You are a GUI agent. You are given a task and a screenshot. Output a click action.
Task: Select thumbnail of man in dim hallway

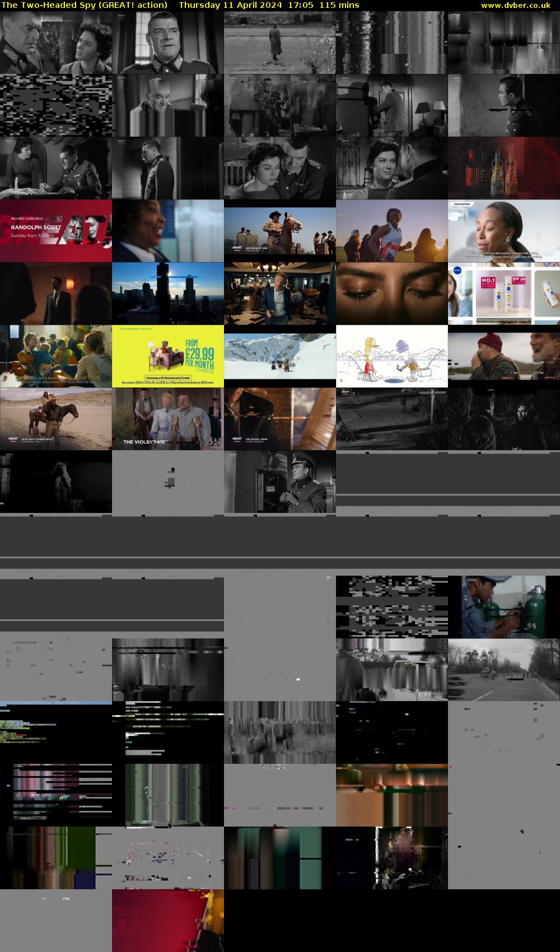click(56, 293)
